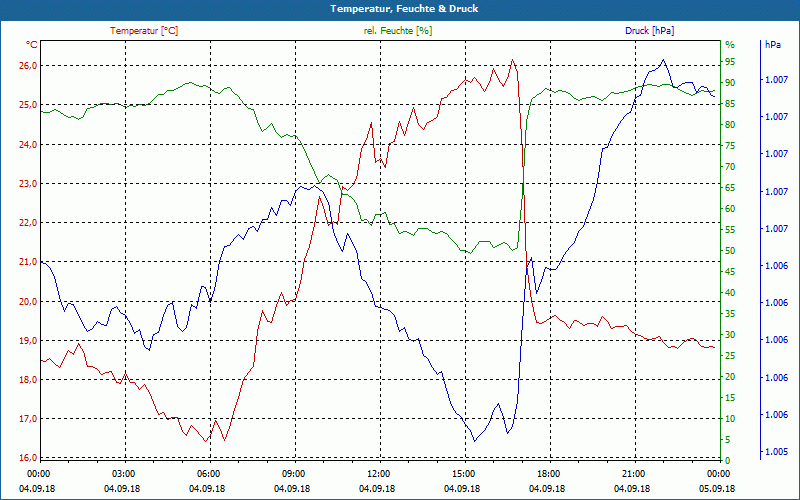Click the '21:00' time axis label

tap(634, 474)
